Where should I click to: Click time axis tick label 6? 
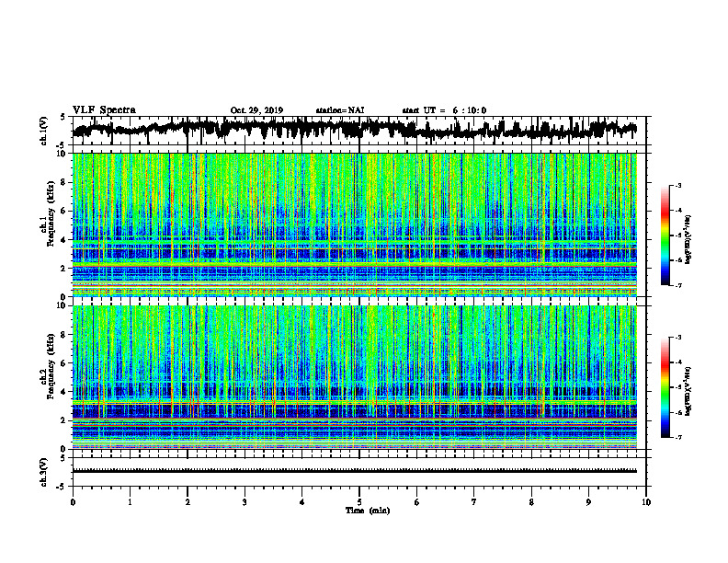pyautogui.click(x=416, y=502)
